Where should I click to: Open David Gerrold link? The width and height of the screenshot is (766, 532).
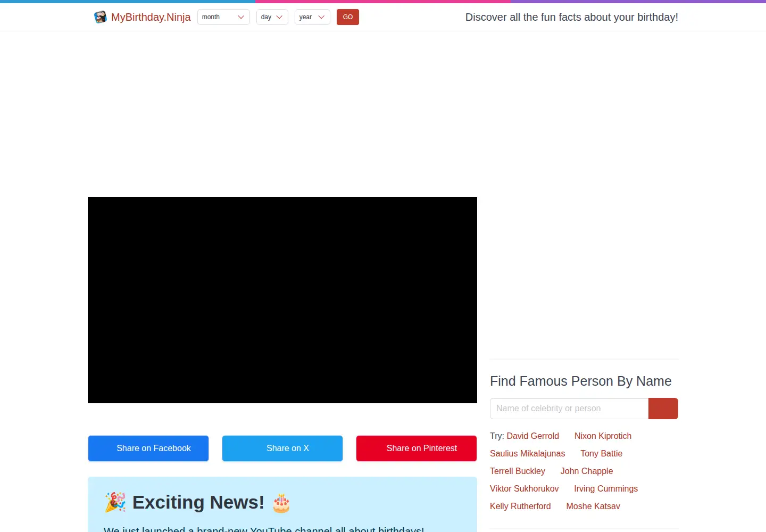pyautogui.click(x=532, y=436)
